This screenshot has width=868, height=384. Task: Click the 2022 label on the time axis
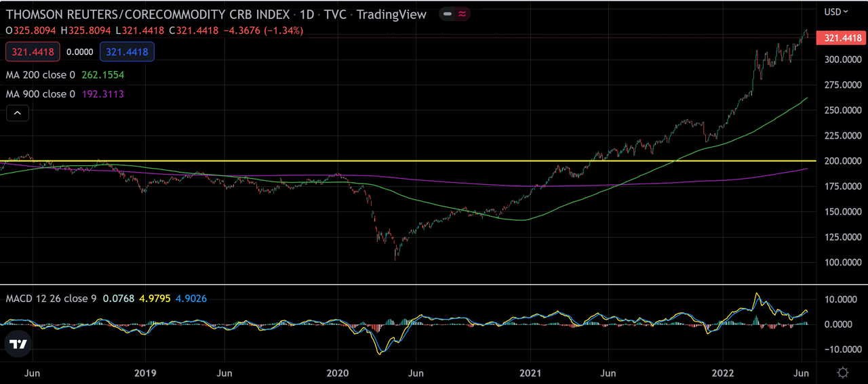[x=722, y=373]
